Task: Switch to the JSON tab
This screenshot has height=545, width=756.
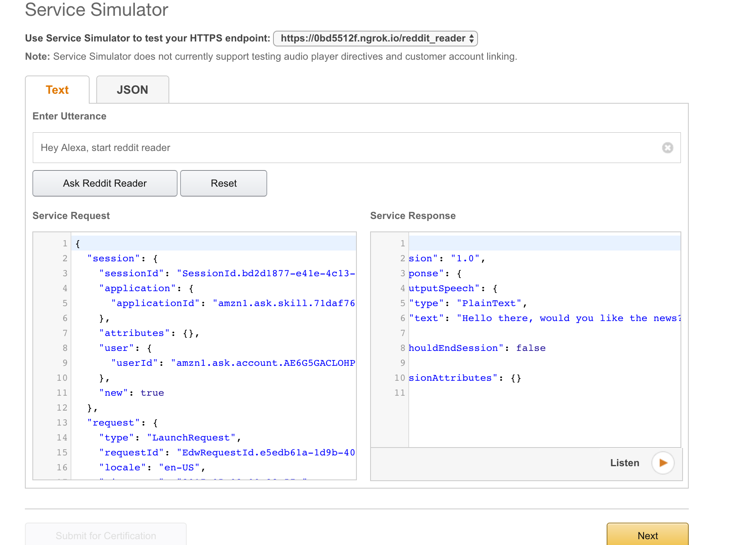Action: [132, 90]
